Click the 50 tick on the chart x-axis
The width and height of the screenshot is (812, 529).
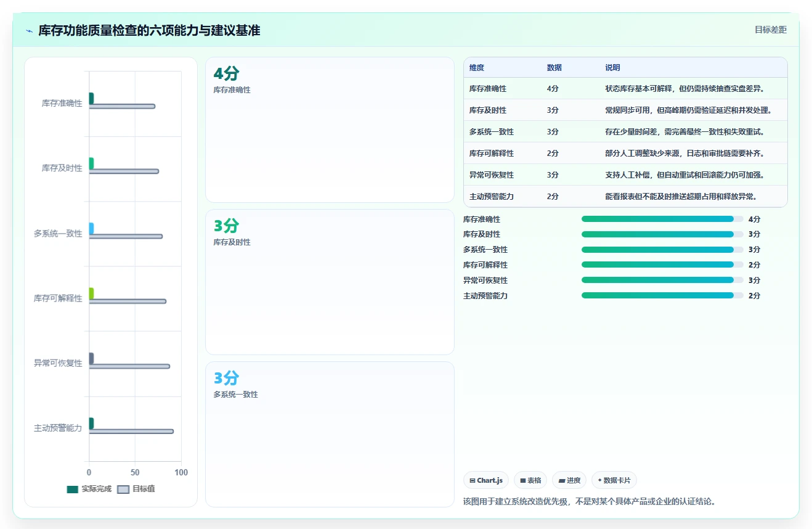tap(135, 472)
